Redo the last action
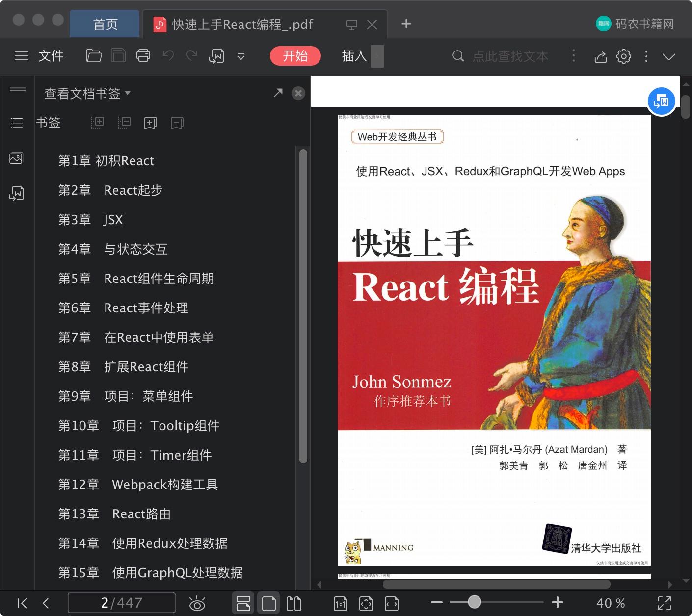This screenshot has height=616, width=692. tap(192, 56)
